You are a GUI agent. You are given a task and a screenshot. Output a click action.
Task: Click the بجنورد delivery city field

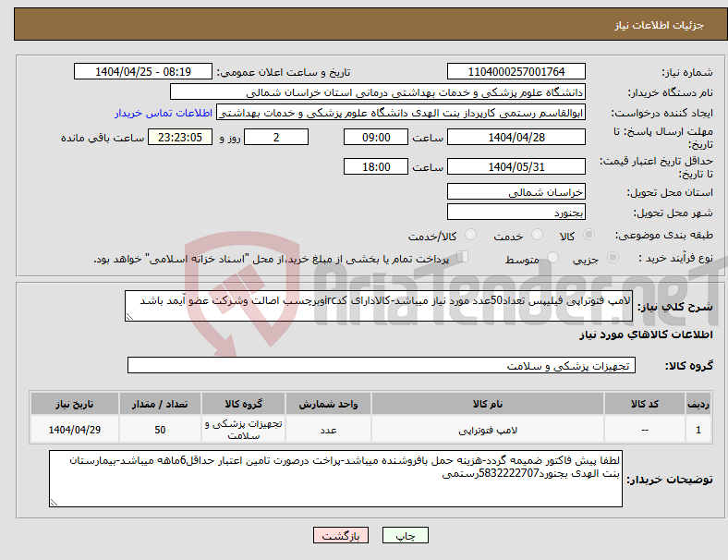click(516, 213)
